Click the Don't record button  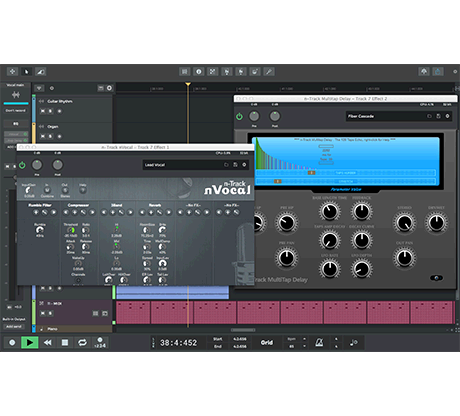coord(15,110)
